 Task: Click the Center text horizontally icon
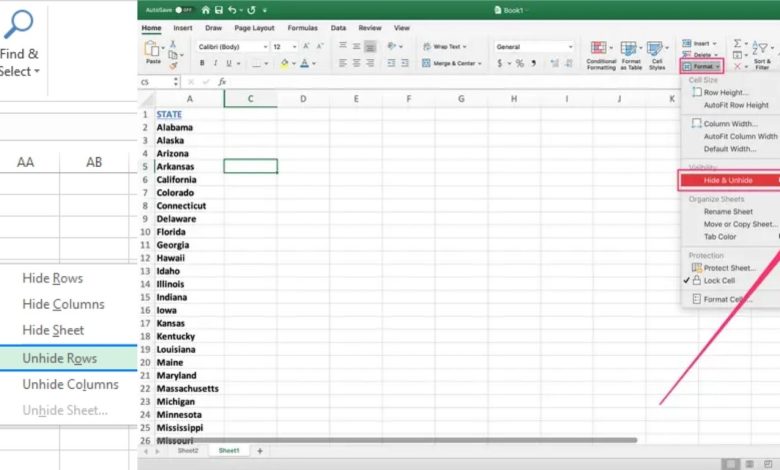pyautogui.click(x=356, y=63)
